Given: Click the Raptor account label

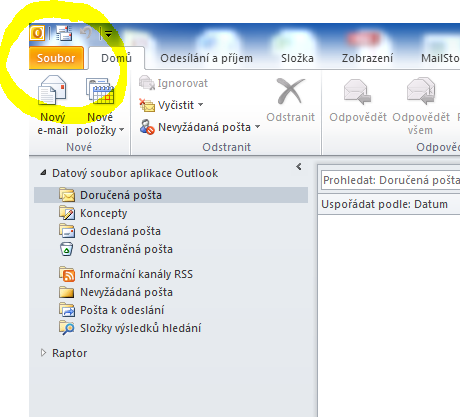Looking at the screenshot, I should pyautogui.click(x=69, y=353).
